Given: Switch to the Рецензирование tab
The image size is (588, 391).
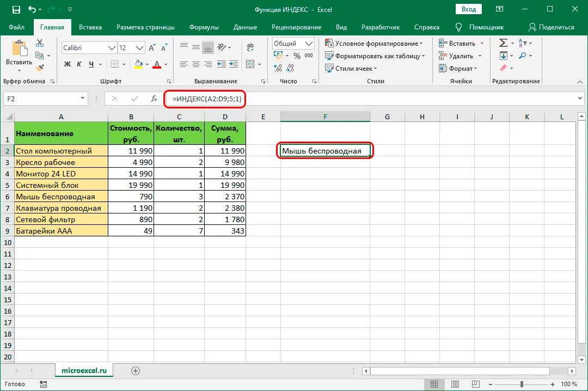Looking at the screenshot, I should point(296,27).
